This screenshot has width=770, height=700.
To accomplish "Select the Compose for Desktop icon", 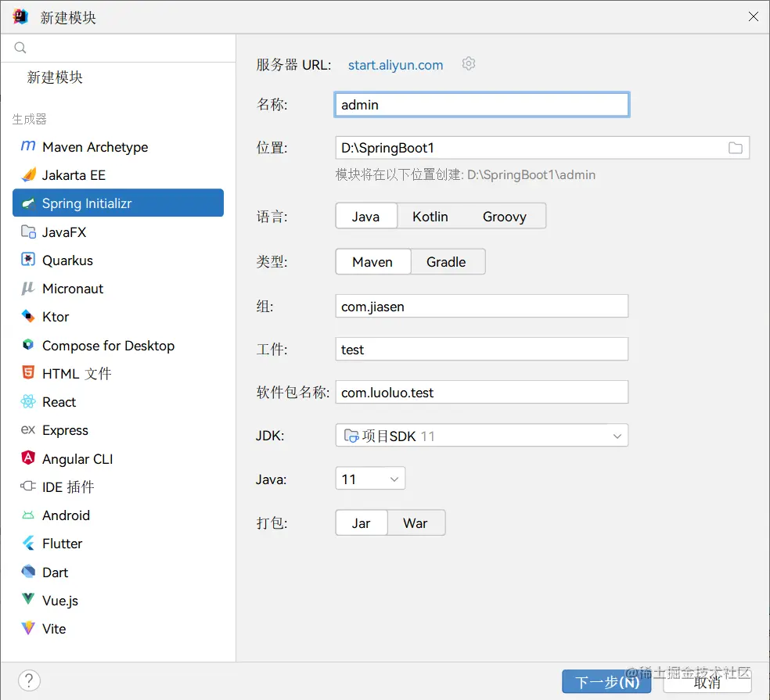I will pyautogui.click(x=28, y=345).
